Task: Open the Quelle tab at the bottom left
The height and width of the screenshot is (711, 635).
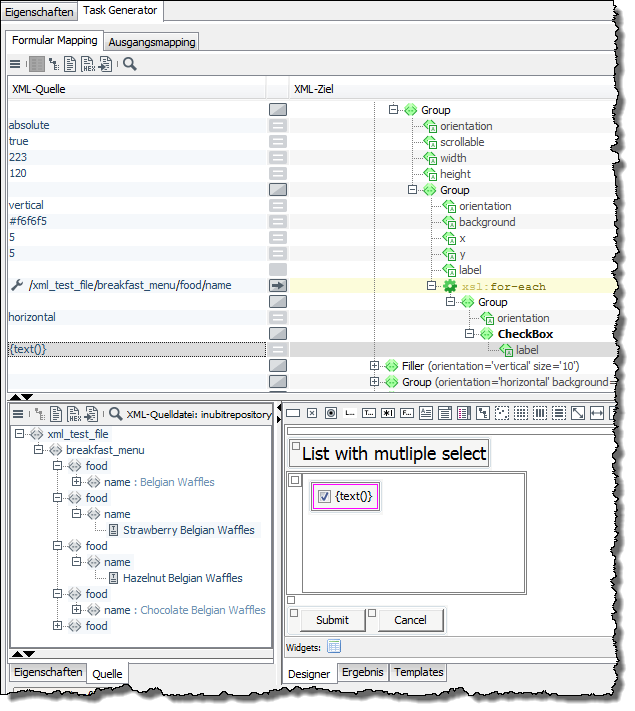Action: 107,674
